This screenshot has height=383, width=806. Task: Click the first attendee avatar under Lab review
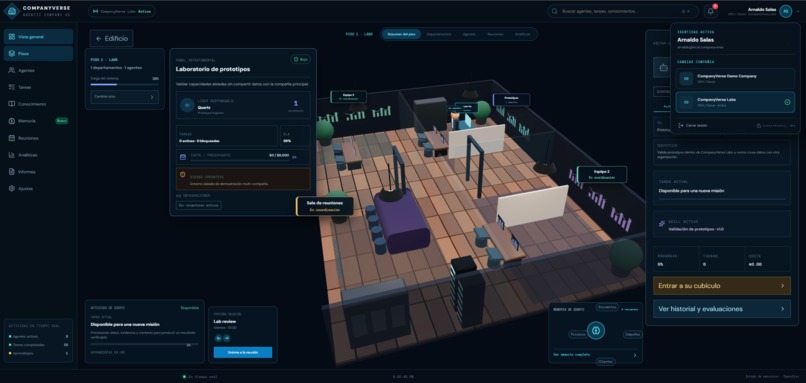218,338
